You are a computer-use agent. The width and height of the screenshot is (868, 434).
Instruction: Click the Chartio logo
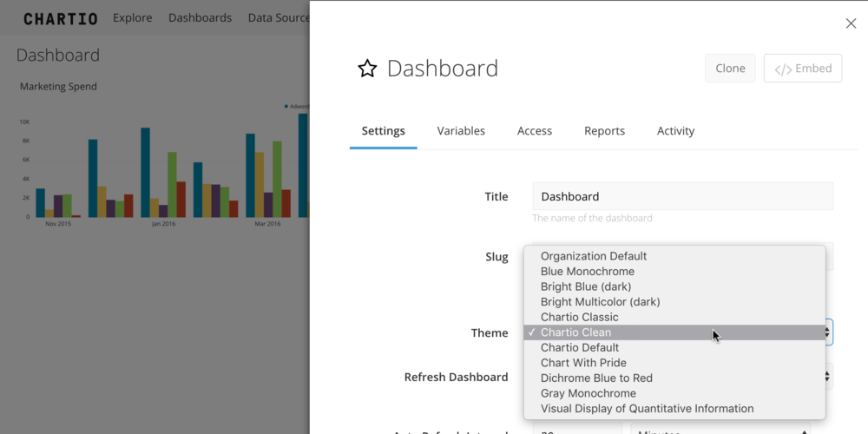point(61,19)
